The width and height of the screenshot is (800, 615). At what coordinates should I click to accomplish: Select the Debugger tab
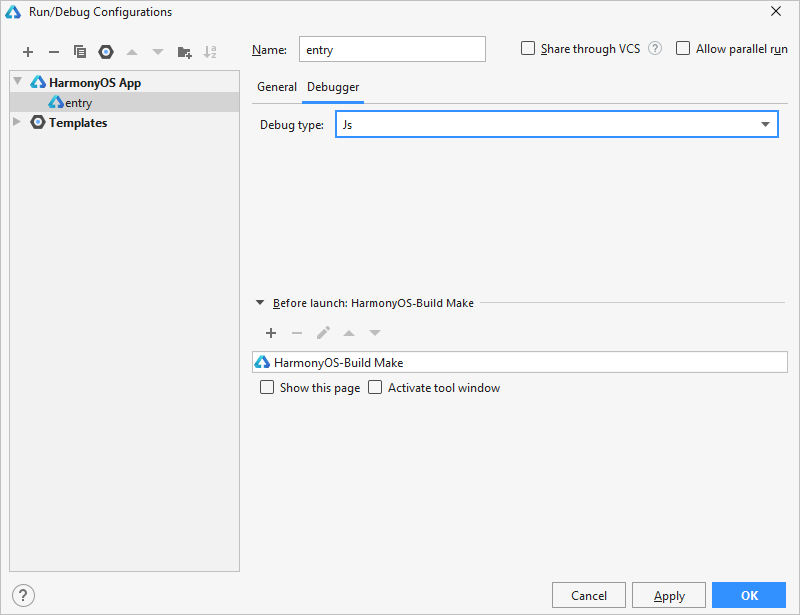coord(333,87)
